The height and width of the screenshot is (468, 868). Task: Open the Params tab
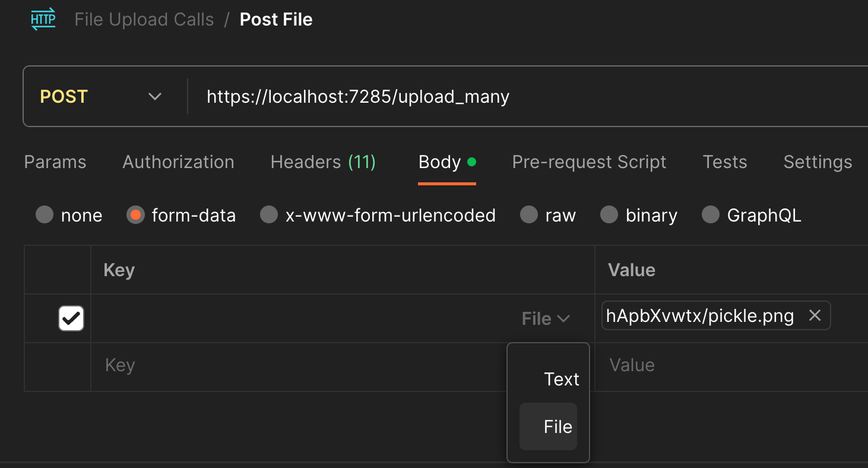click(x=55, y=162)
